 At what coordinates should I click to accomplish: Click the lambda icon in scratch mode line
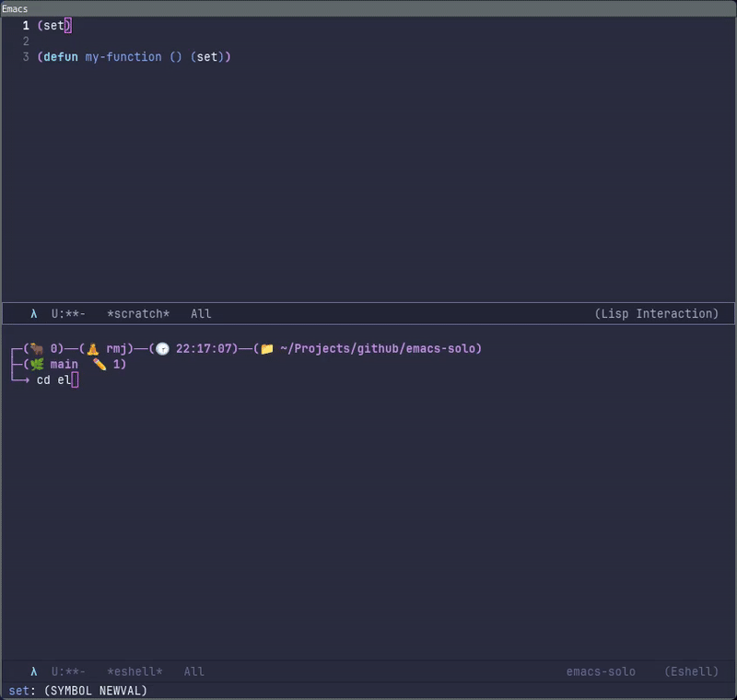(34, 314)
